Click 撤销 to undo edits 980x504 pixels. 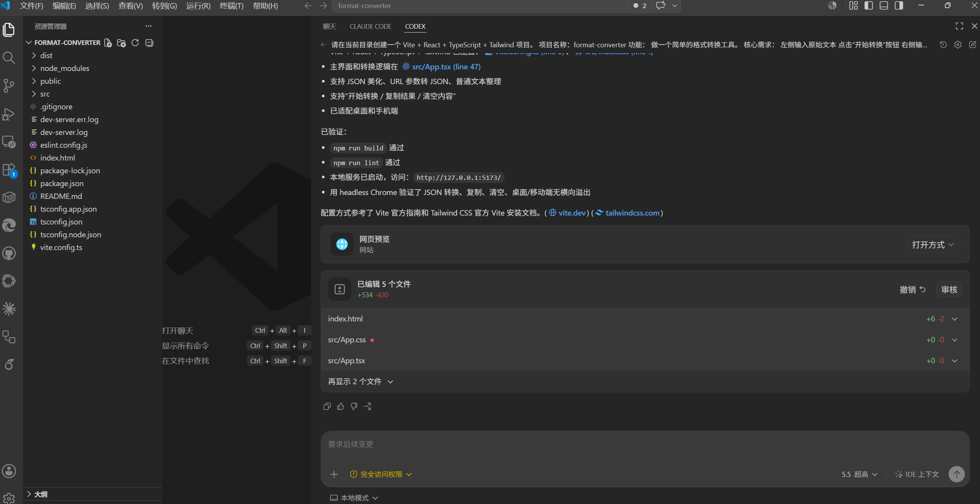coord(913,290)
